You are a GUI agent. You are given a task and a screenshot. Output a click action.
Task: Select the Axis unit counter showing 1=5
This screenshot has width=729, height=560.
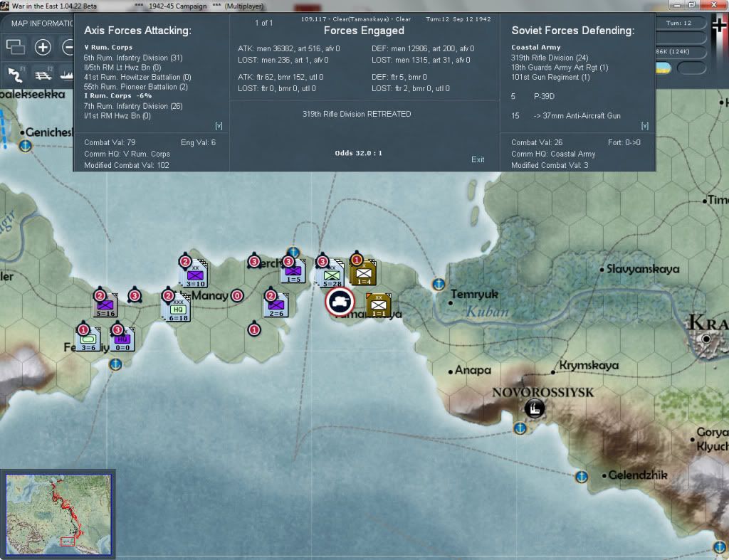294,271
